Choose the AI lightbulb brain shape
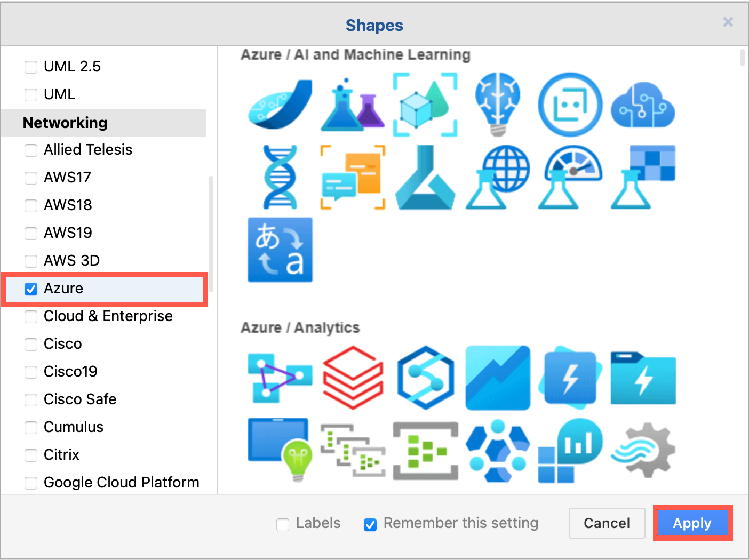This screenshot has width=749, height=560. [498, 104]
